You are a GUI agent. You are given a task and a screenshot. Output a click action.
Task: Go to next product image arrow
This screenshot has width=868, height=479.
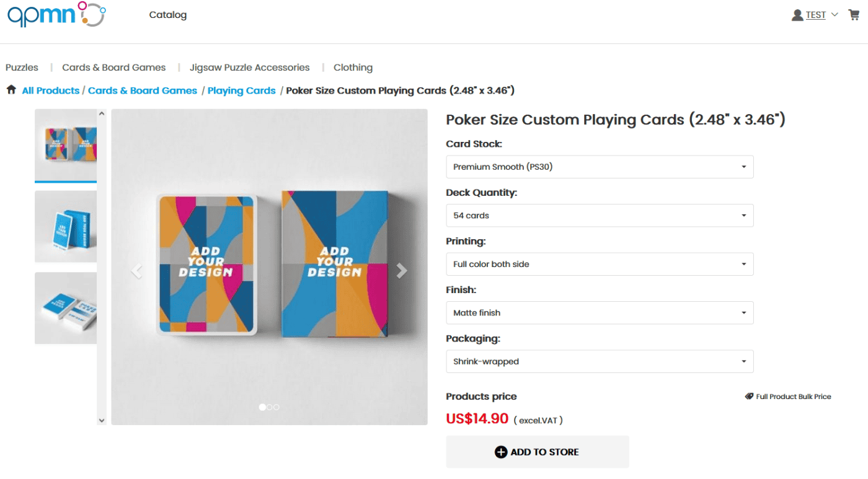[402, 270]
